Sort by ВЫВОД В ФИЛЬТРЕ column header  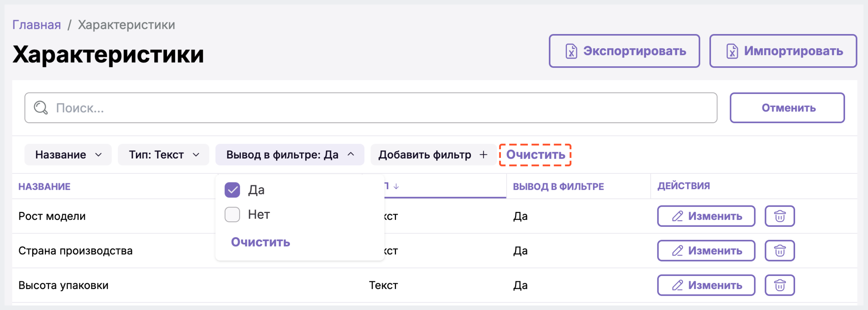pos(558,186)
